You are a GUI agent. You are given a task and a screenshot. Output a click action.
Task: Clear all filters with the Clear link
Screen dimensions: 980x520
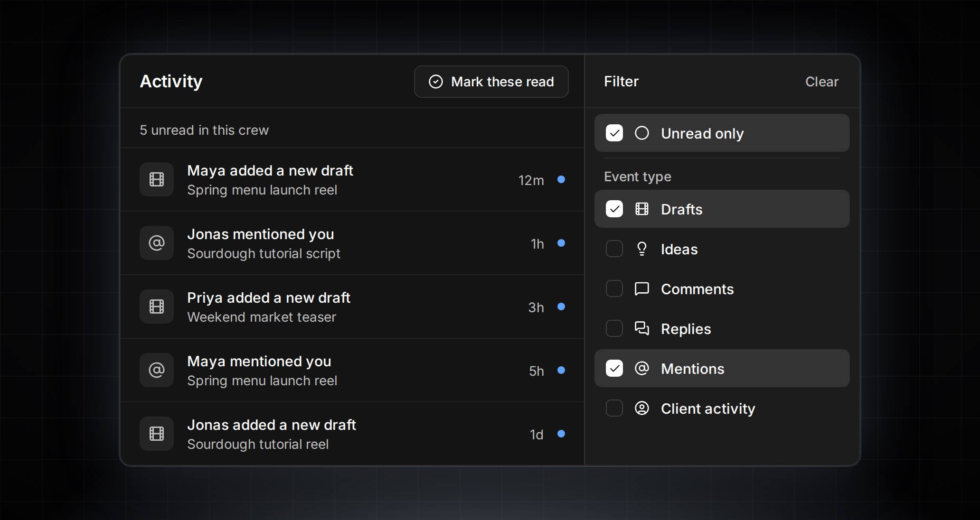pos(821,82)
